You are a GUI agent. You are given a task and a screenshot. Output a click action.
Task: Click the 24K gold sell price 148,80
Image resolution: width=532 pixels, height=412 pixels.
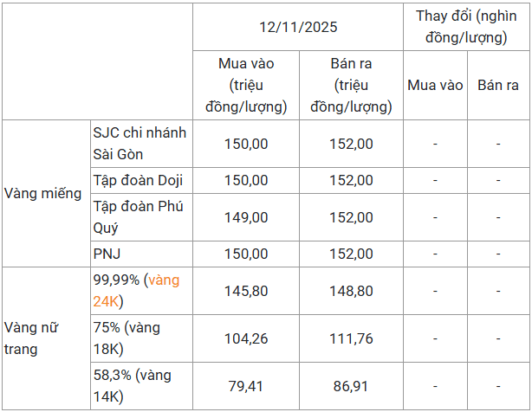(351, 292)
